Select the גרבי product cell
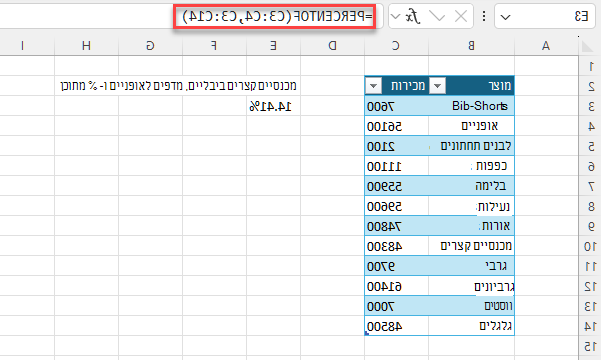 (x=471, y=266)
